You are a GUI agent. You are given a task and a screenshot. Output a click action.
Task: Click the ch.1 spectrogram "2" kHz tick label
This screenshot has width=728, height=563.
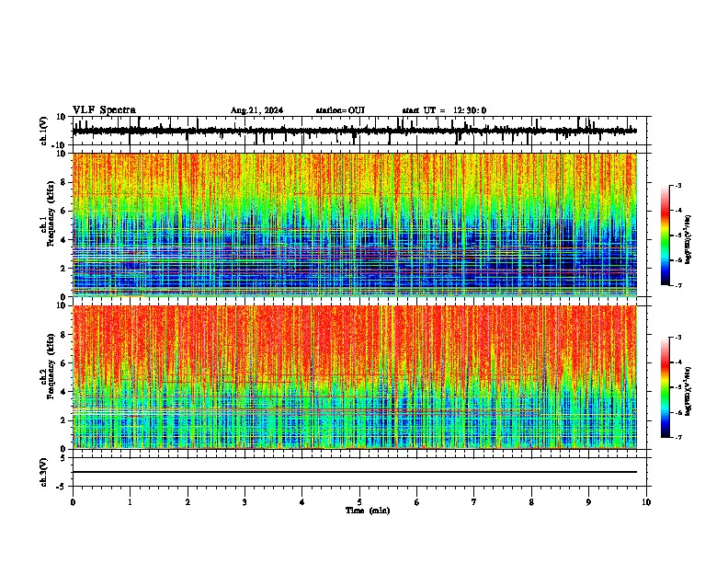click(63, 269)
